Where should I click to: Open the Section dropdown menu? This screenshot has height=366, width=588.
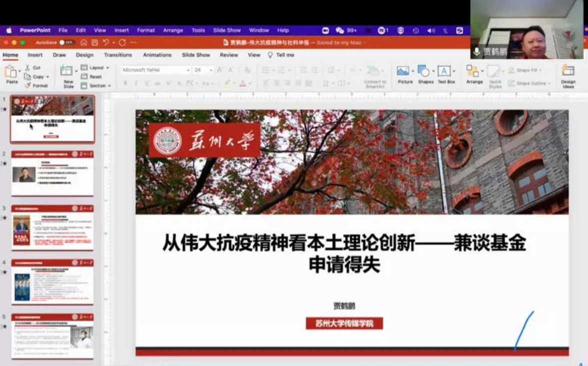pos(96,85)
